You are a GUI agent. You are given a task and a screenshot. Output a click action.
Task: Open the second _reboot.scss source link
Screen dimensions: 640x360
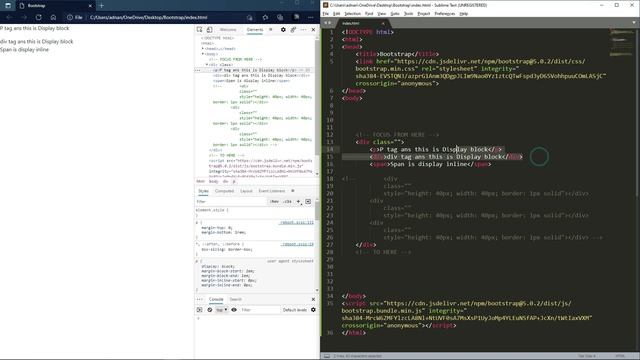pos(298,244)
